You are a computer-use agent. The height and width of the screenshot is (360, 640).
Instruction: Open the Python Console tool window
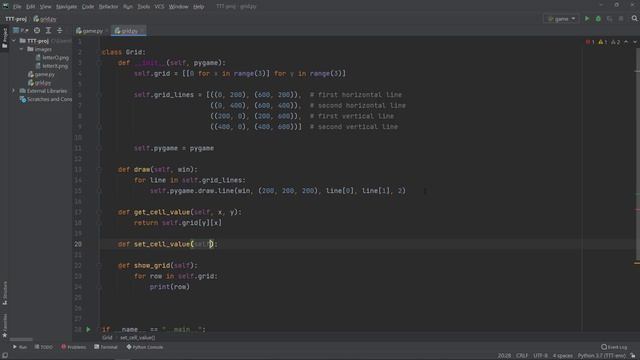pyautogui.click(x=144, y=347)
